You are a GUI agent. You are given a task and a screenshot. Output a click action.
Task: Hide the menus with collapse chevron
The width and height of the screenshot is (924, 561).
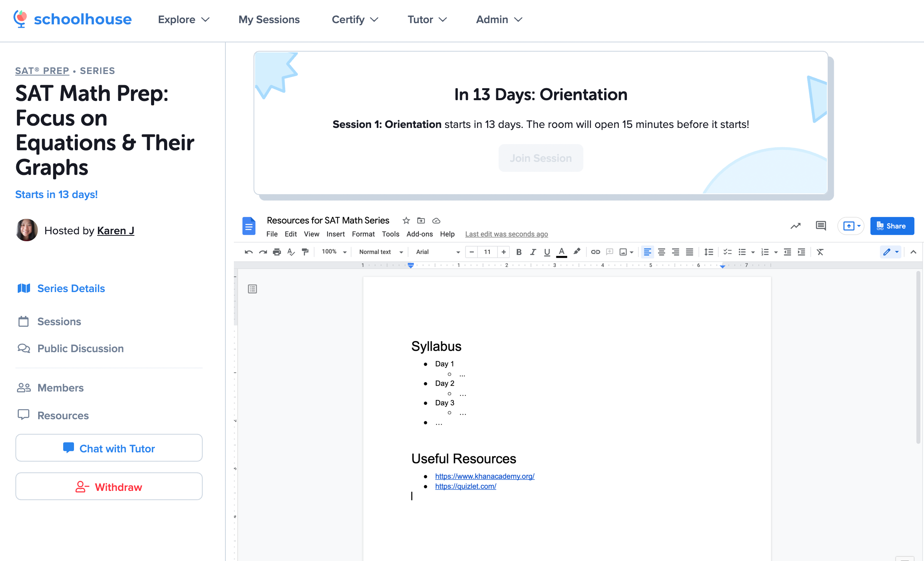[913, 252]
